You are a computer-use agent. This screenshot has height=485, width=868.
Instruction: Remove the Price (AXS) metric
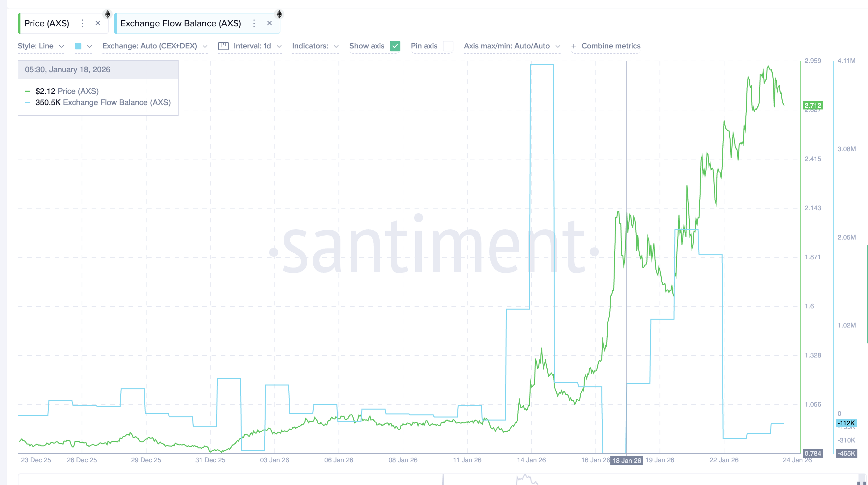tap(98, 23)
